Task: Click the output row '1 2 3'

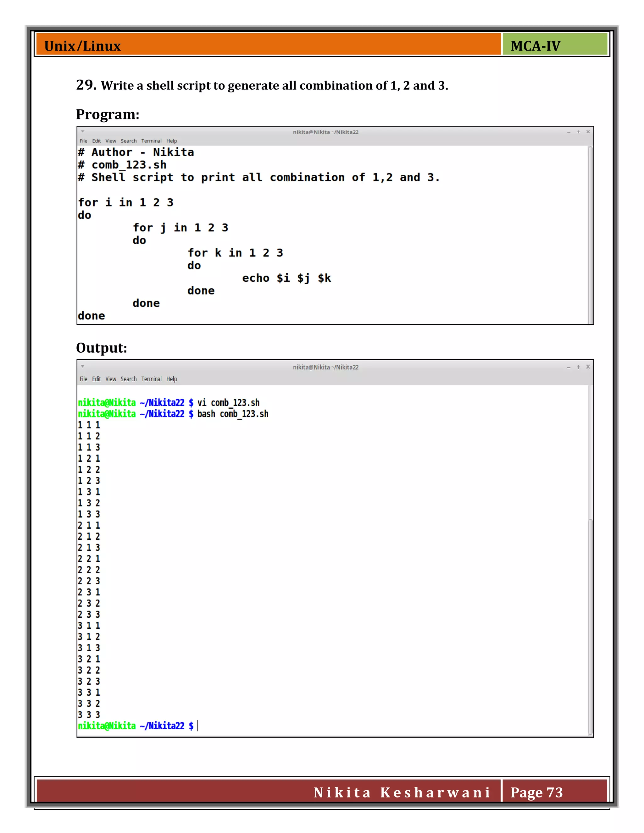Action: point(89,481)
